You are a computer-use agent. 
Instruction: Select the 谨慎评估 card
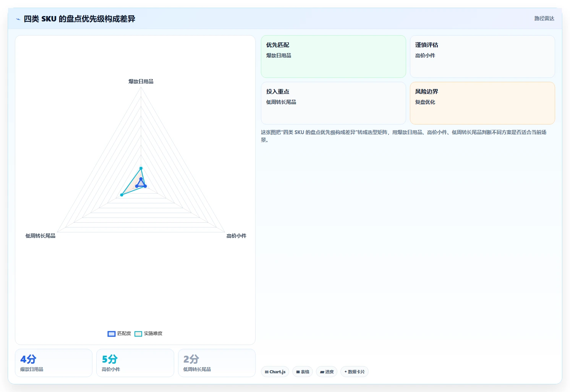[x=482, y=57]
